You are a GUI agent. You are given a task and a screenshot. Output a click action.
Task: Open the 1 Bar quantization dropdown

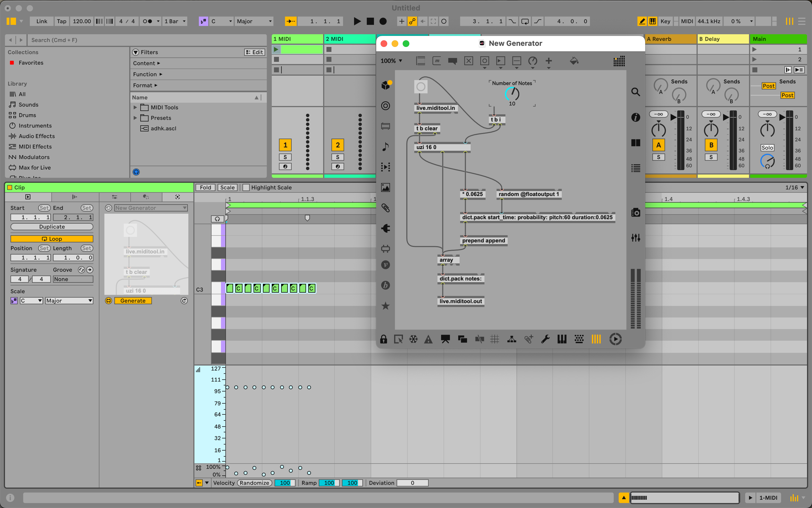tap(175, 21)
